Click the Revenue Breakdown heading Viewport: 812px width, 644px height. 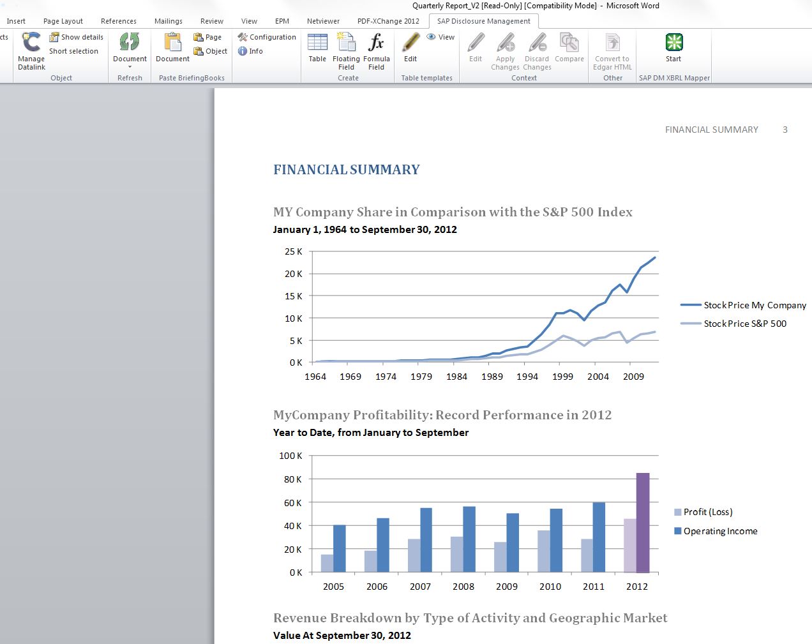click(x=470, y=618)
